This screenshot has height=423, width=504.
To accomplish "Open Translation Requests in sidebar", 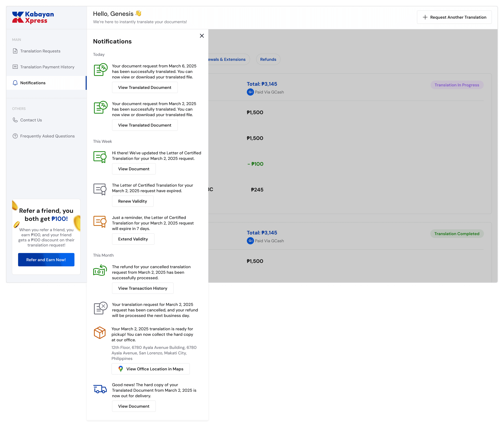I will point(40,51).
